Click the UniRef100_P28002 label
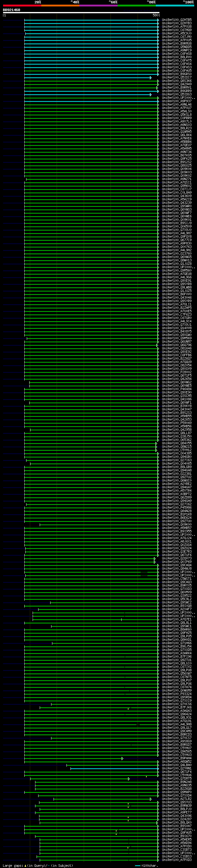The image size is (197, 868). click(177, 372)
